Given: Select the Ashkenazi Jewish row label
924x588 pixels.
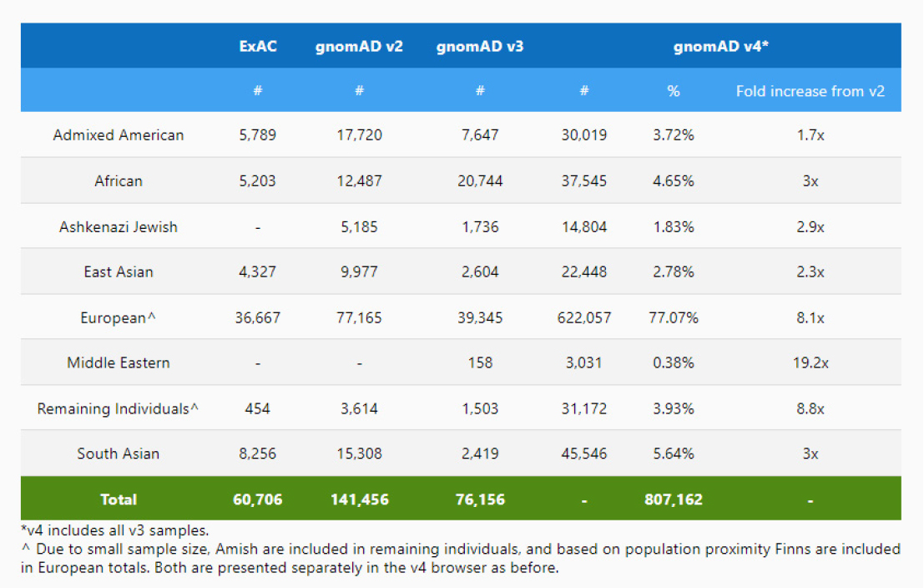Looking at the screenshot, I should pos(119,226).
